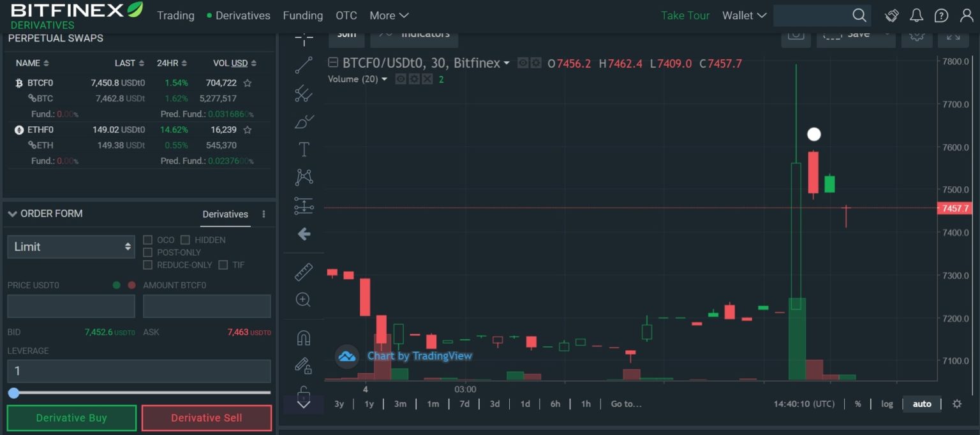Screen dimensions: 980x435
Task: Open the More navigation menu
Action: 388,15
